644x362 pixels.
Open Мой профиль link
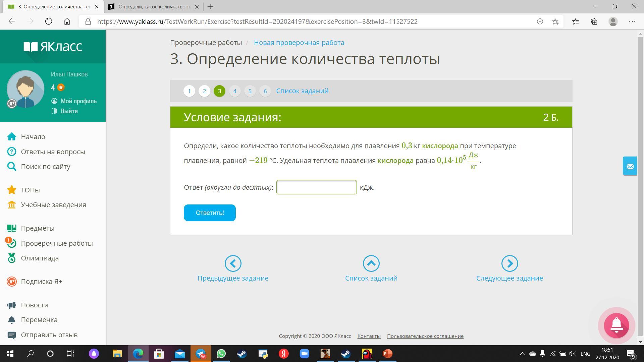(78, 101)
